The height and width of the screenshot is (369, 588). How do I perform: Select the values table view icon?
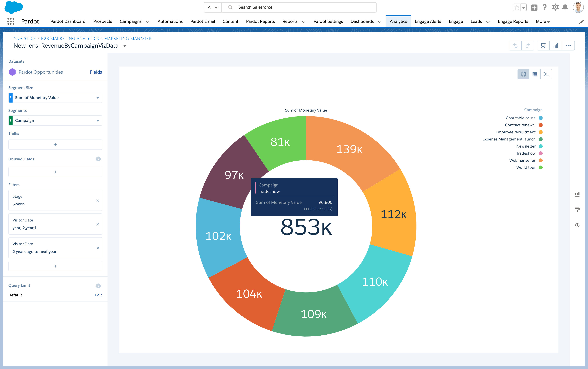coord(535,74)
